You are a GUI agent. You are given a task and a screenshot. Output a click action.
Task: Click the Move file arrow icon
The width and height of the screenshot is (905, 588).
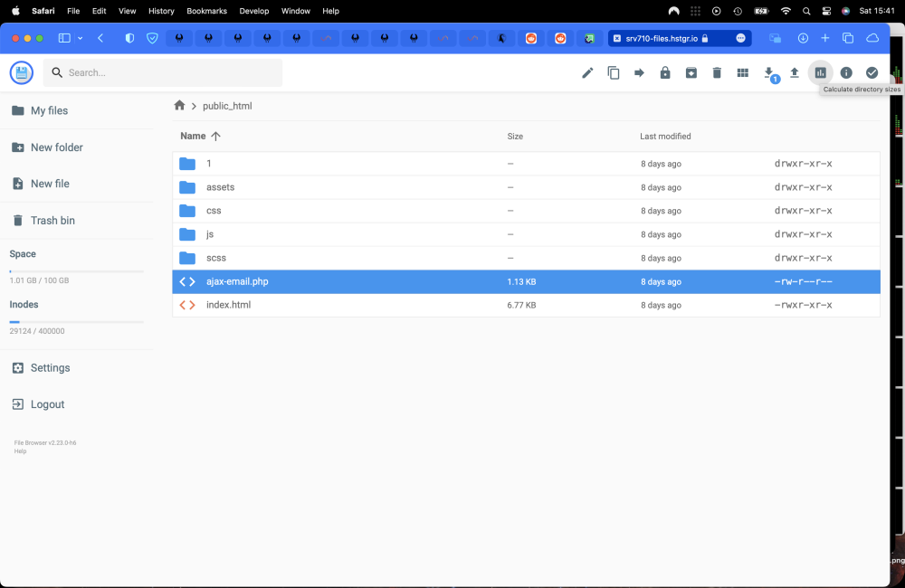[639, 72]
